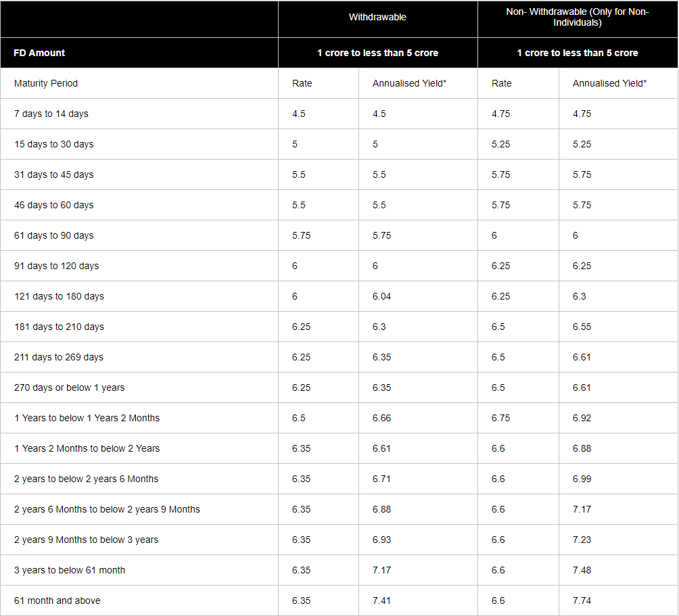Click the 6.66 withdrawable annualised yield cell
The height and width of the screenshot is (616, 679).
(x=419, y=418)
